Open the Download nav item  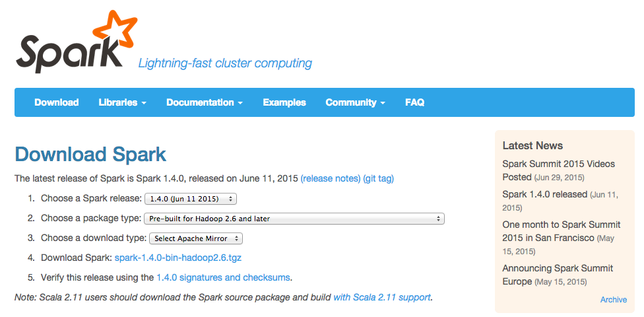coord(57,102)
